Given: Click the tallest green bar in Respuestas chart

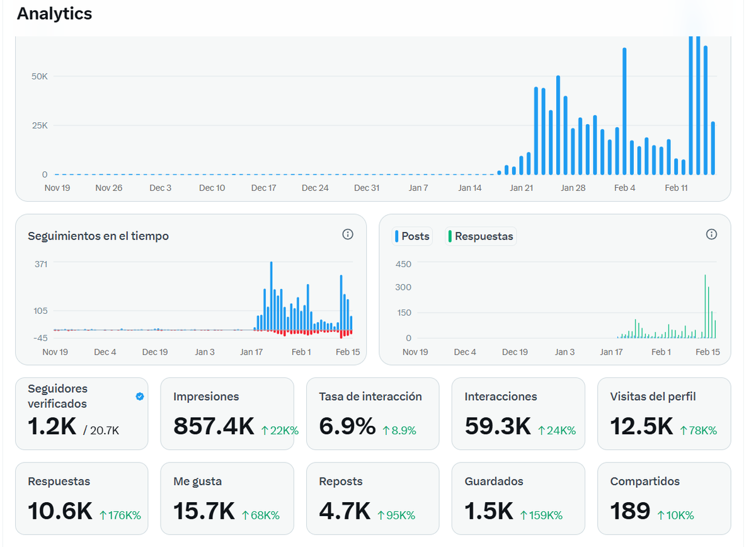Looking at the screenshot, I should pyautogui.click(x=705, y=306).
